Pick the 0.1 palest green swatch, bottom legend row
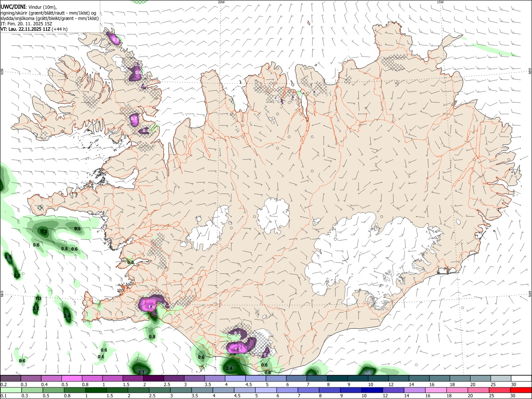The image size is (532, 399). [x=11, y=390]
